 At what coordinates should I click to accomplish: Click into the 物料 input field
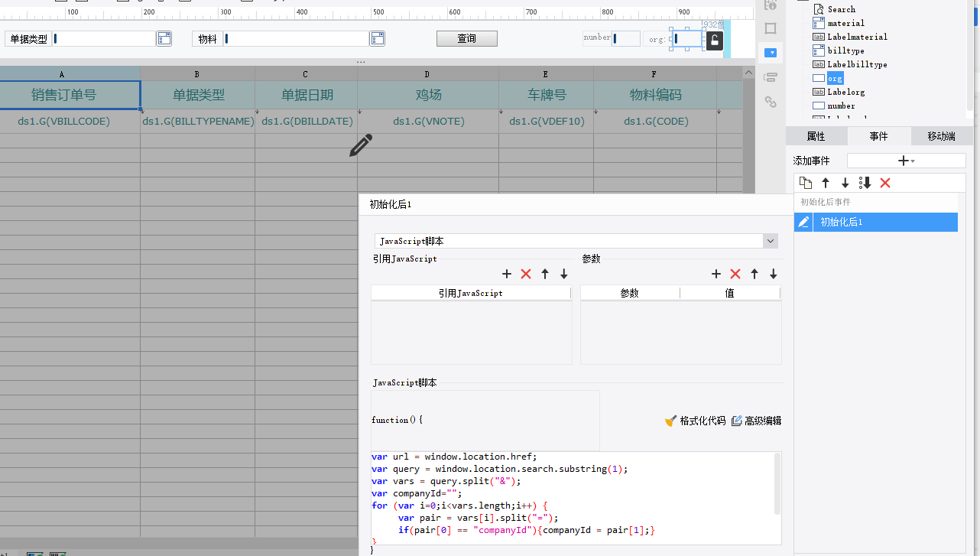297,38
